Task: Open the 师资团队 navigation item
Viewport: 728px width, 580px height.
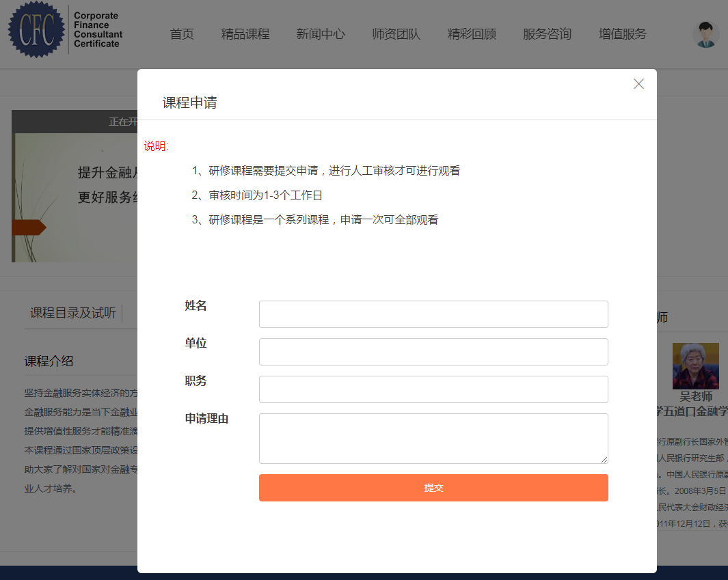Action: [396, 34]
